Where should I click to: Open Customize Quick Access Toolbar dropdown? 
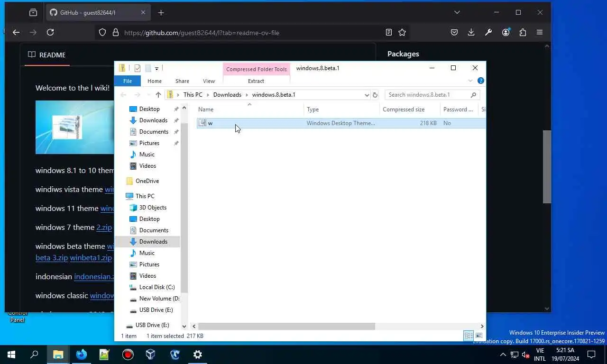pos(156,69)
